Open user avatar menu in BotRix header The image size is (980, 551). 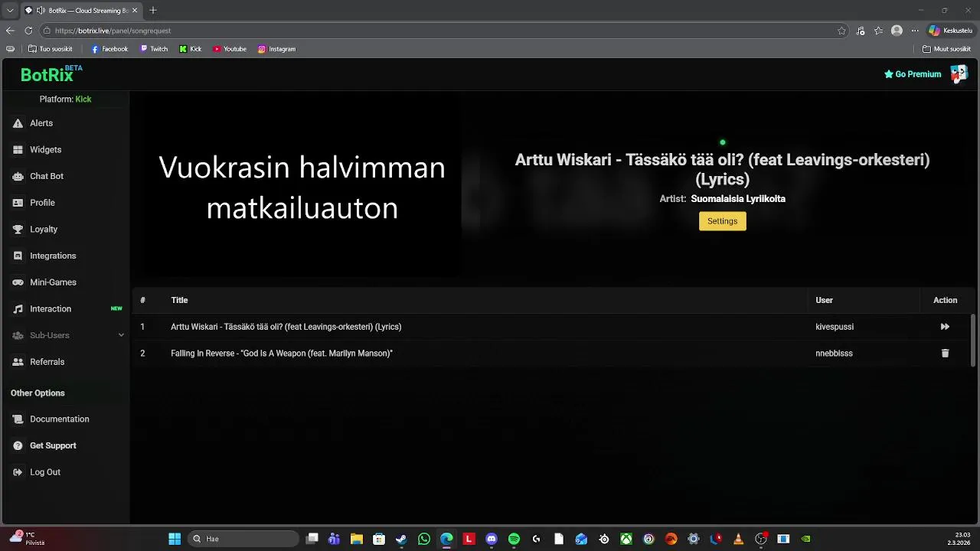click(959, 74)
